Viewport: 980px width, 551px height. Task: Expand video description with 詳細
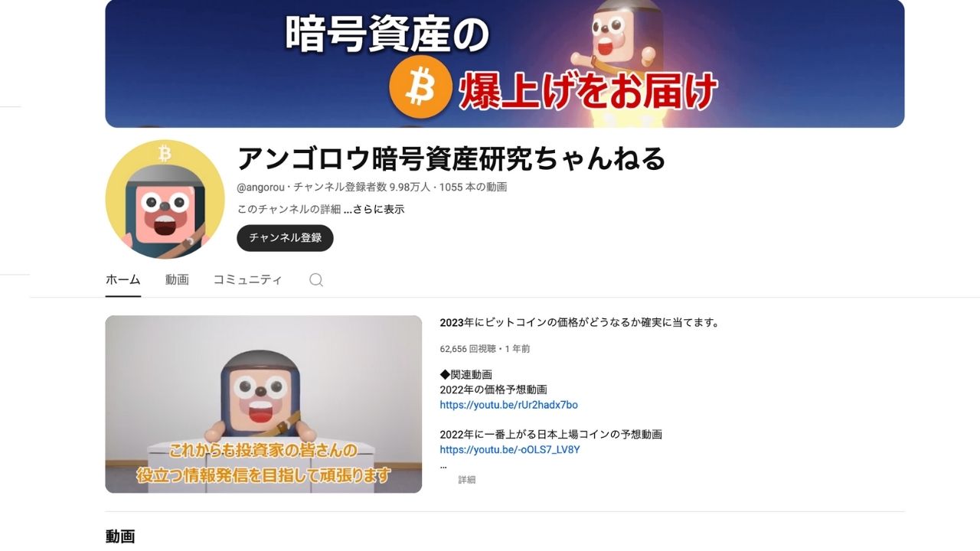click(467, 480)
